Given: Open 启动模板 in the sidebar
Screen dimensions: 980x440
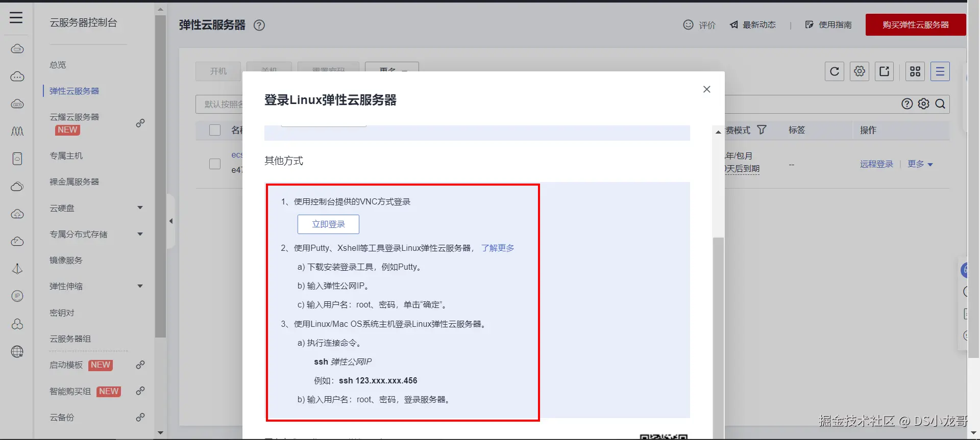Looking at the screenshot, I should [66, 365].
